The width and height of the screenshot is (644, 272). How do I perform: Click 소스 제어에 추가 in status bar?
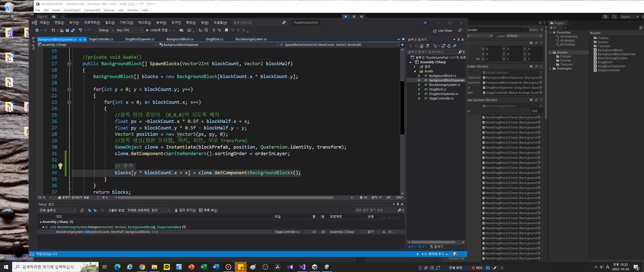432,254
